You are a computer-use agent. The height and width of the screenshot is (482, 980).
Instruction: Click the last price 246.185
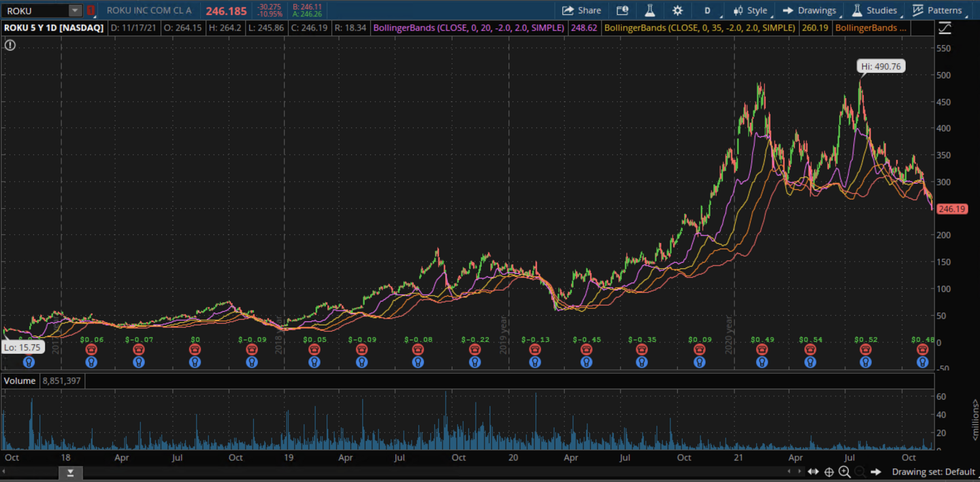point(227,11)
